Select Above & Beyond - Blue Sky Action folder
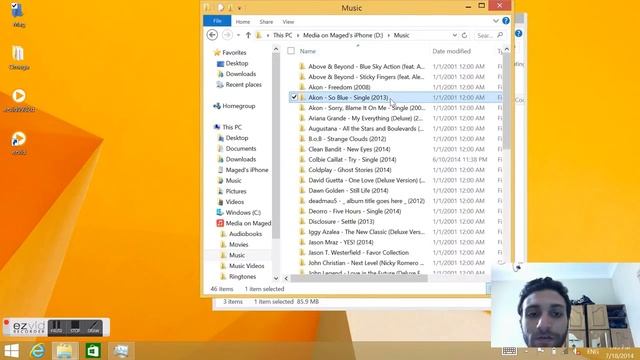Viewport: 640px width, 360px height. tap(366, 66)
